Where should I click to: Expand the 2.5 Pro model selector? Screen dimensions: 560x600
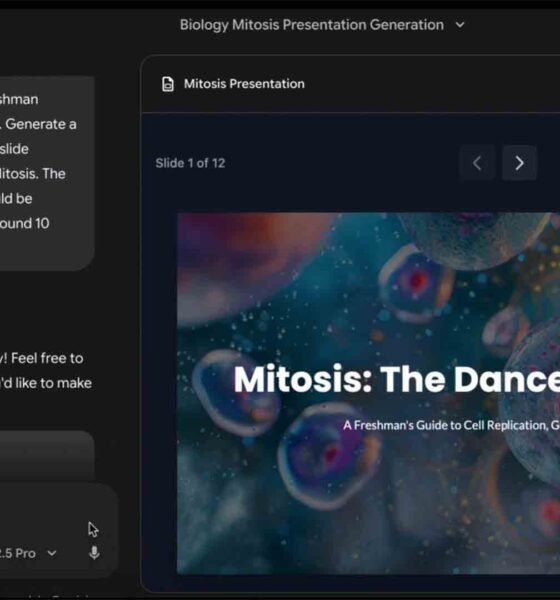click(x=28, y=553)
